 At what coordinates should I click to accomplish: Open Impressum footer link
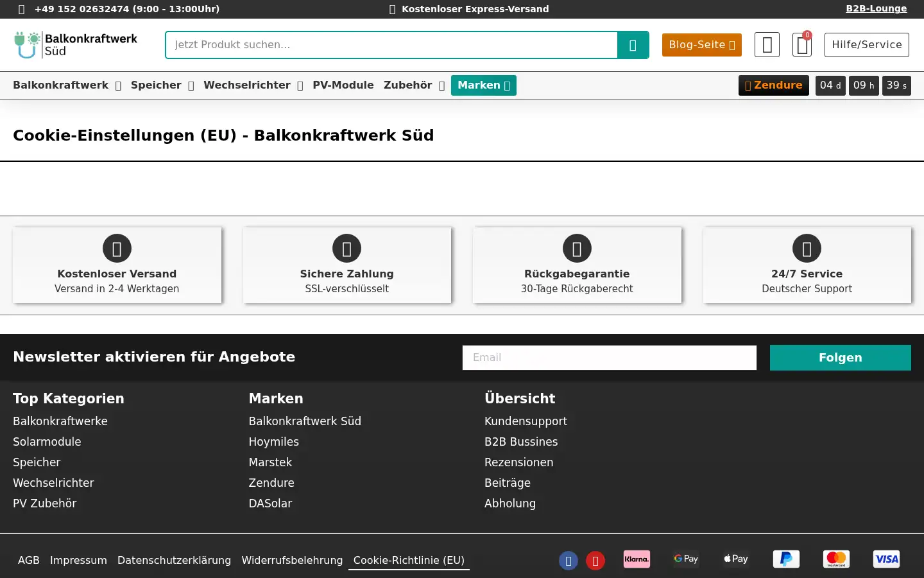tap(78, 560)
